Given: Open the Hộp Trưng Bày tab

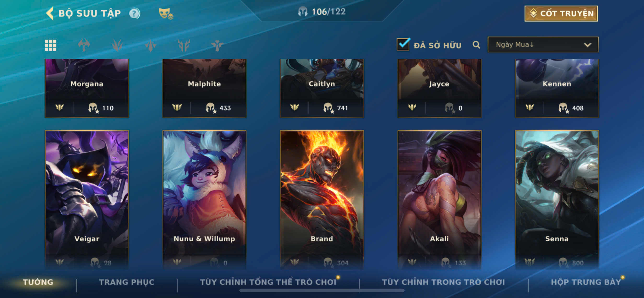Looking at the screenshot, I should (586, 282).
